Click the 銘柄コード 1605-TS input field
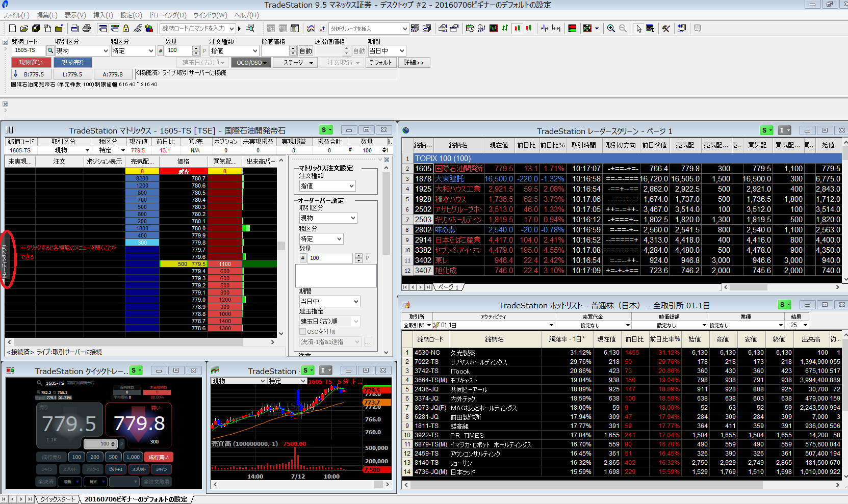Image resolution: width=848 pixels, height=504 pixels. coord(28,50)
